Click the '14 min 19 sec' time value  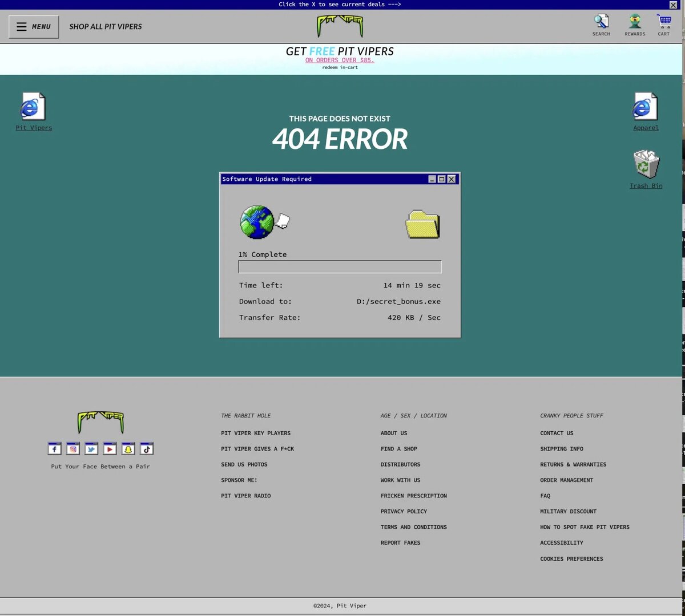[412, 285]
